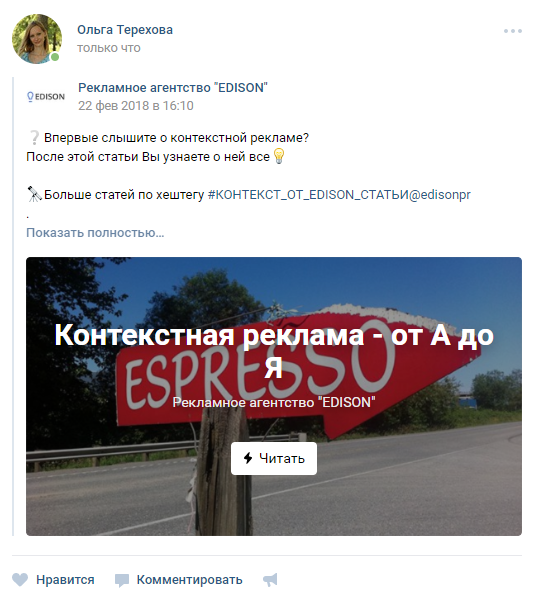Click the Читать article button

pos(274,458)
